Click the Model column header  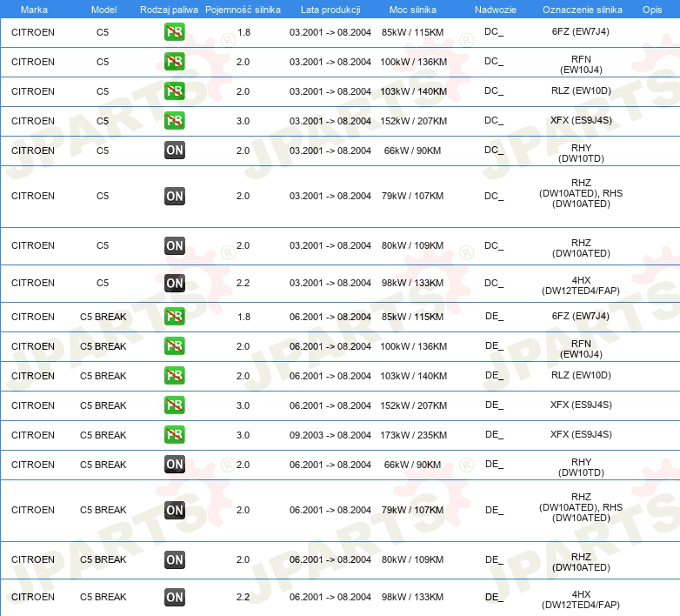tap(103, 10)
